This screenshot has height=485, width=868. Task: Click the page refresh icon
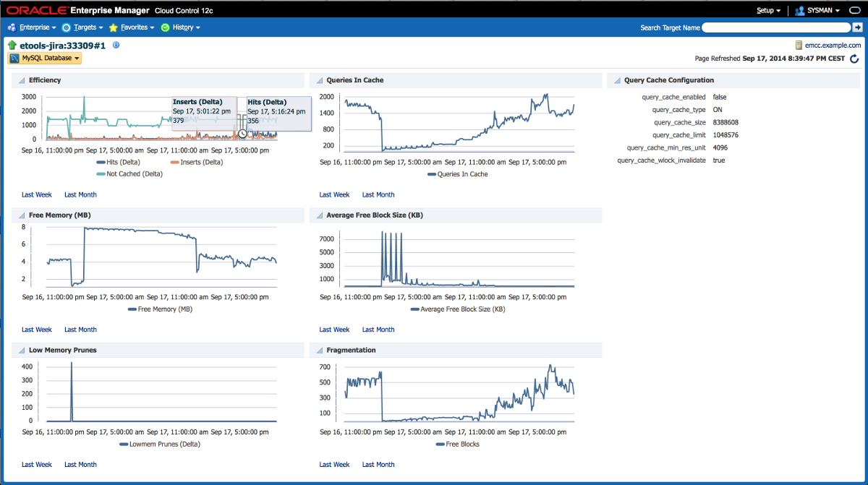[854, 59]
